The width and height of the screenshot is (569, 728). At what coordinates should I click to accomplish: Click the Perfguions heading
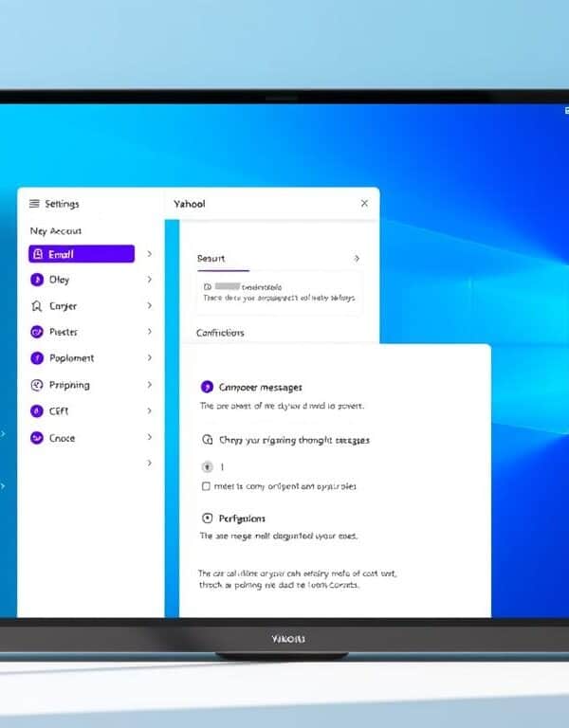(242, 519)
